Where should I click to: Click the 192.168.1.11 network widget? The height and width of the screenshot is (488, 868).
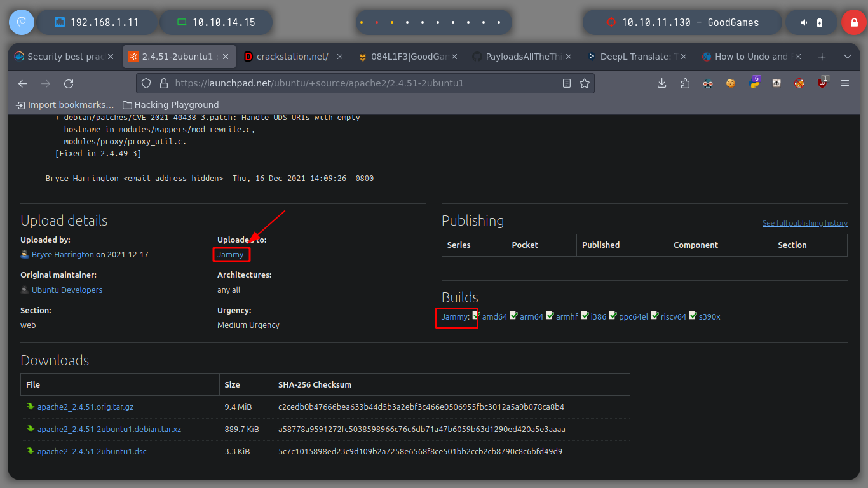pos(97,22)
